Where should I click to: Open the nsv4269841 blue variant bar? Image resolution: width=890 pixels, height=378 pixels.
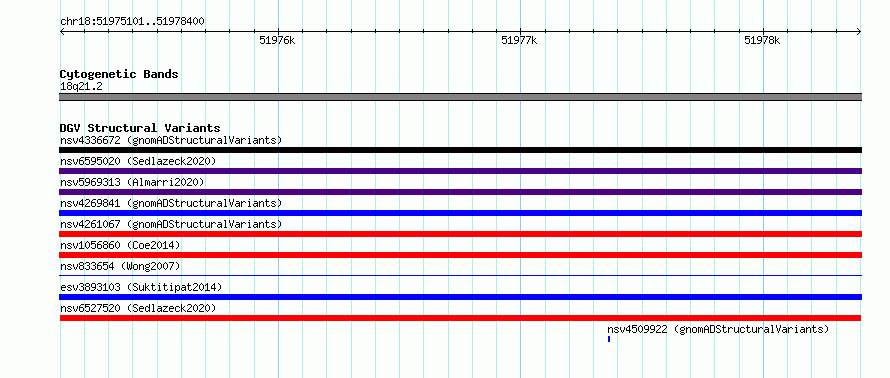(x=460, y=213)
